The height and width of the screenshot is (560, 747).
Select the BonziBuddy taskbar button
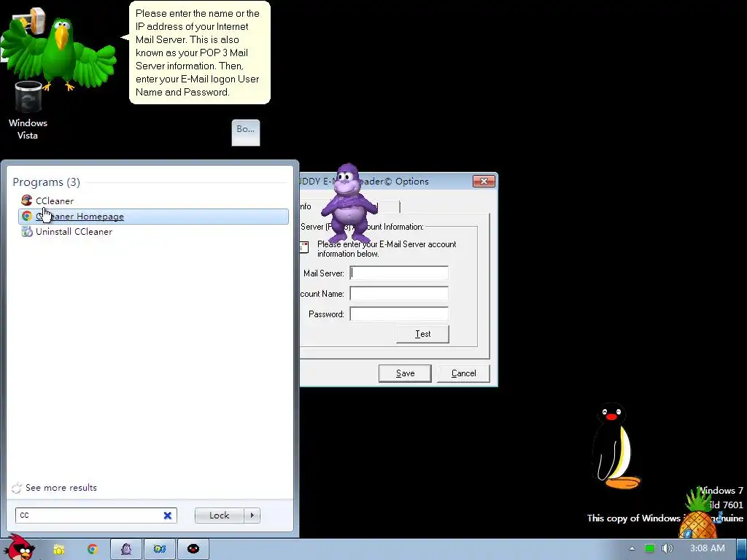126,550
